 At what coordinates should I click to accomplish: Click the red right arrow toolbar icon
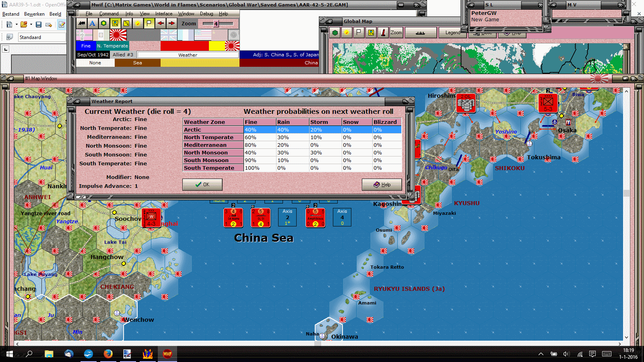tap(171, 23)
